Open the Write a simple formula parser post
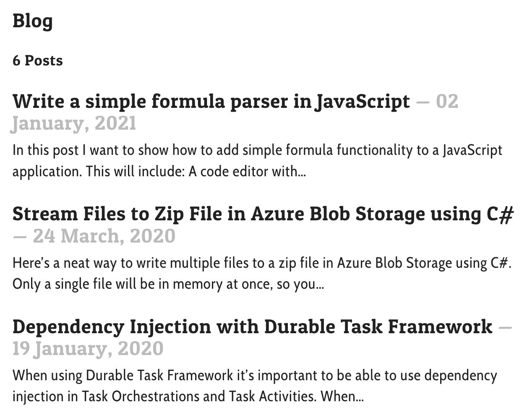This screenshot has width=532, height=418. (211, 102)
